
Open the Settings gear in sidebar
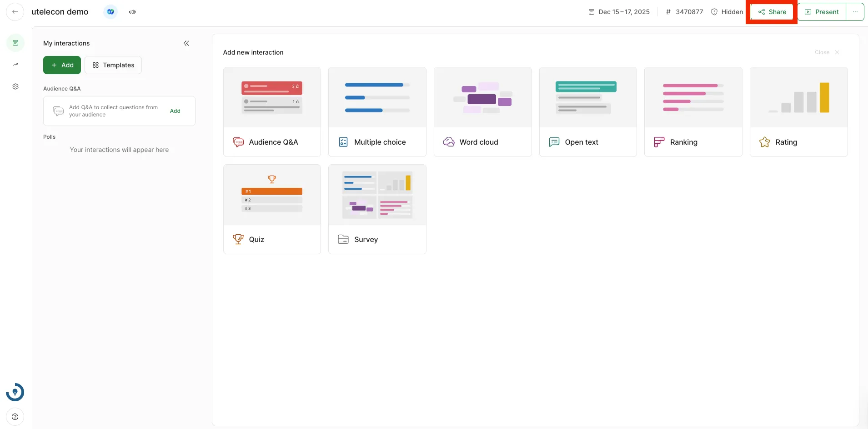15,86
